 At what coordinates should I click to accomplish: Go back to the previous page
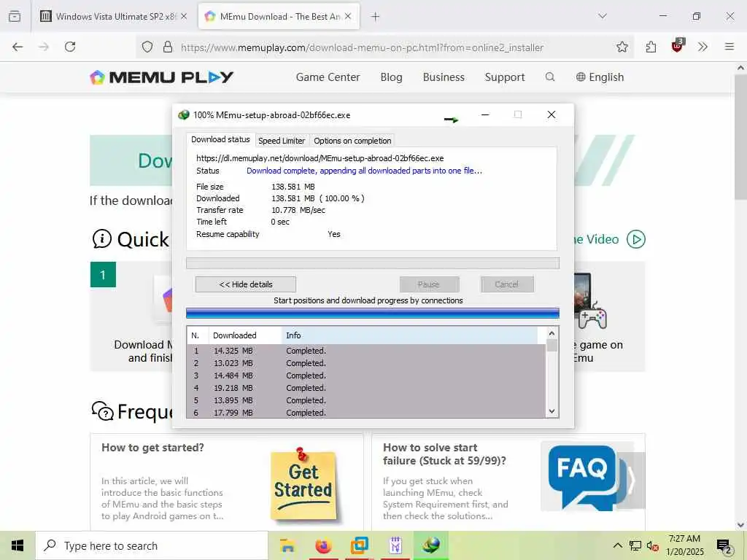pyautogui.click(x=18, y=47)
